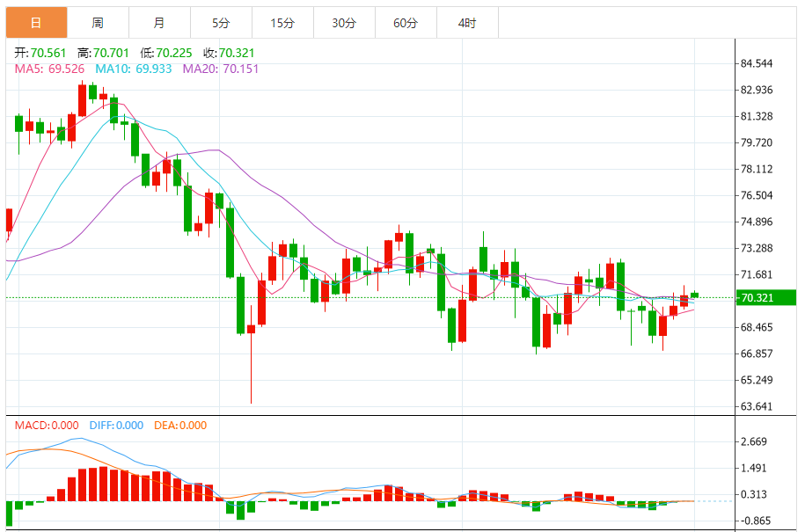Viewport: 805px width, 532px height.
Task: Select the 日 daily chart tab
Action: (x=36, y=23)
